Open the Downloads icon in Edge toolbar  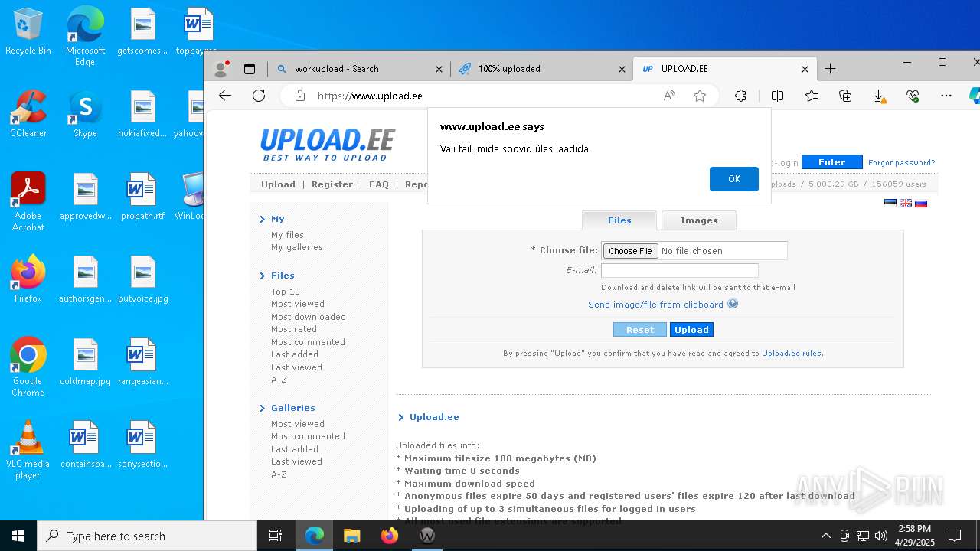(880, 96)
